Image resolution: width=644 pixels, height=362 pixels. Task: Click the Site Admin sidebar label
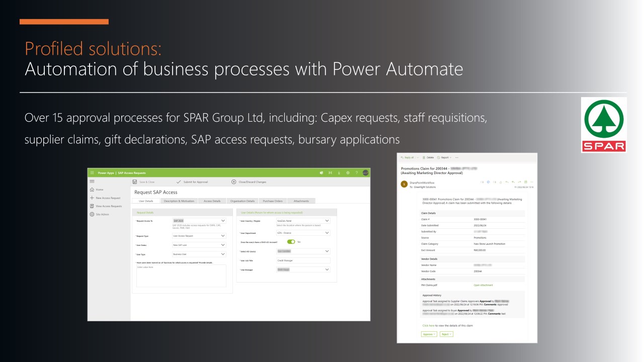(102, 214)
